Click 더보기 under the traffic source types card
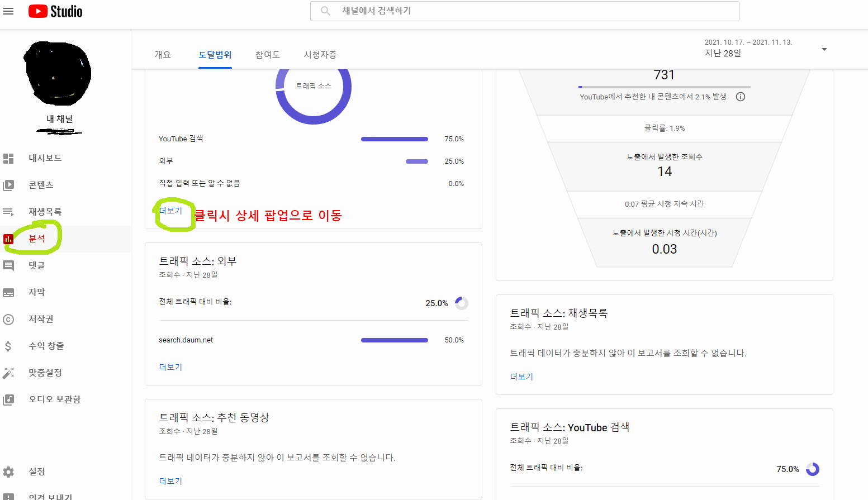 pyautogui.click(x=170, y=211)
